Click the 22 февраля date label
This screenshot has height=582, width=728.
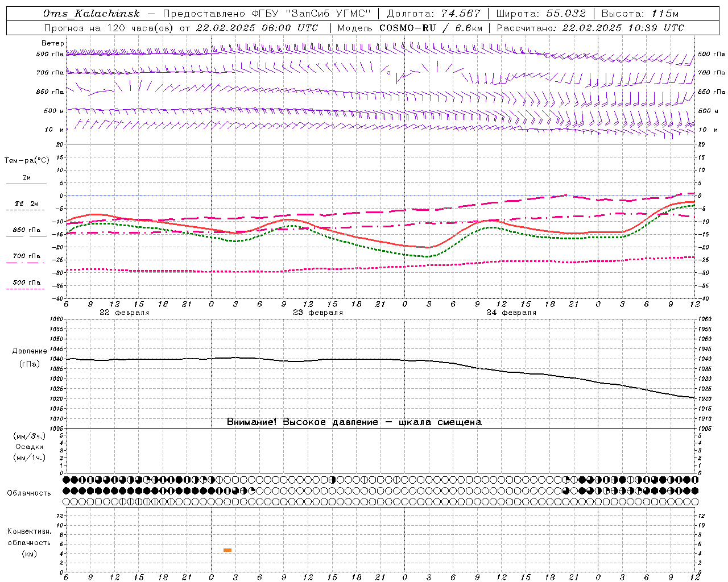click(x=124, y=313)
